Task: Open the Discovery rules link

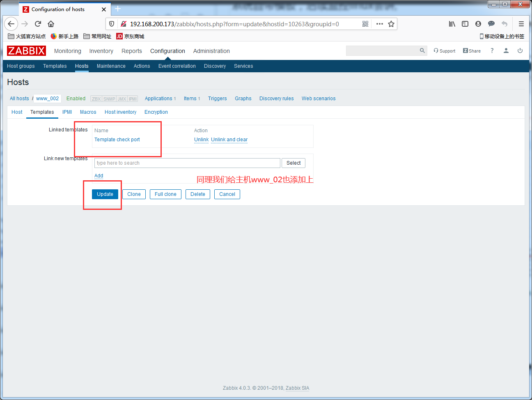Action: coord(277,99)
